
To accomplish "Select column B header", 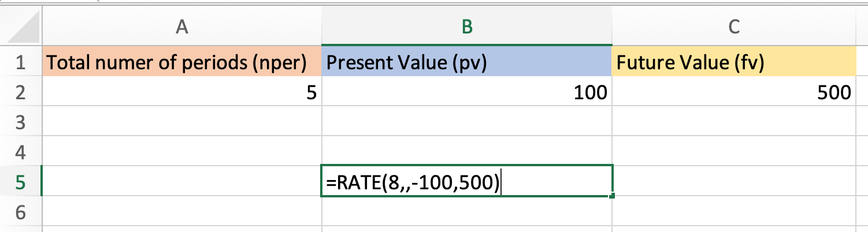I will [x=466, y=26].
